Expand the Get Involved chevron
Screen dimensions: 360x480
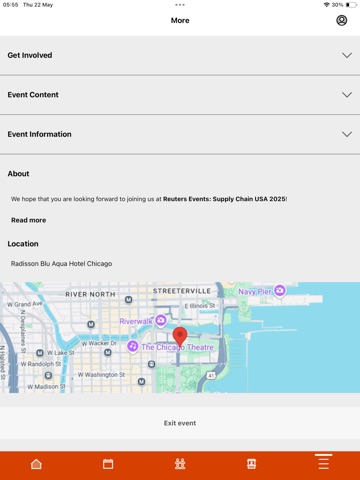pos(347,55)
